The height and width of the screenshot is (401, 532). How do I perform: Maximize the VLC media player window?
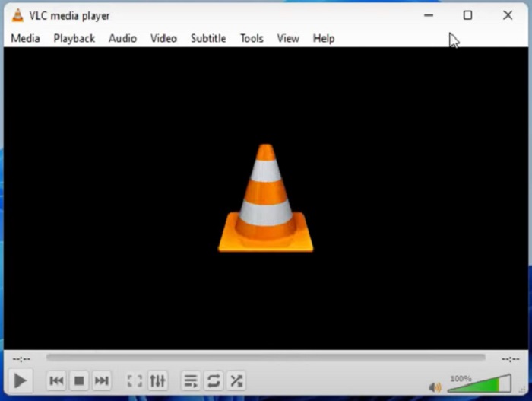tap(468, 15)
